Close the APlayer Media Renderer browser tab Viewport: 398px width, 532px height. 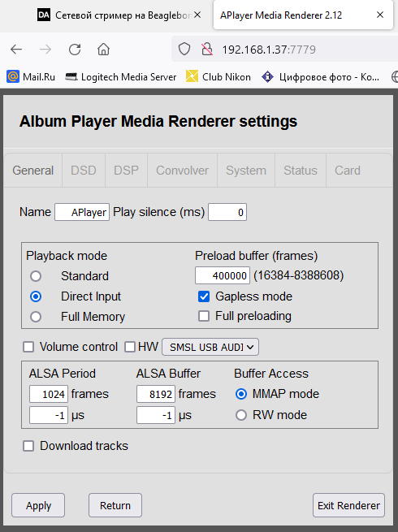[x=380, y=15]
